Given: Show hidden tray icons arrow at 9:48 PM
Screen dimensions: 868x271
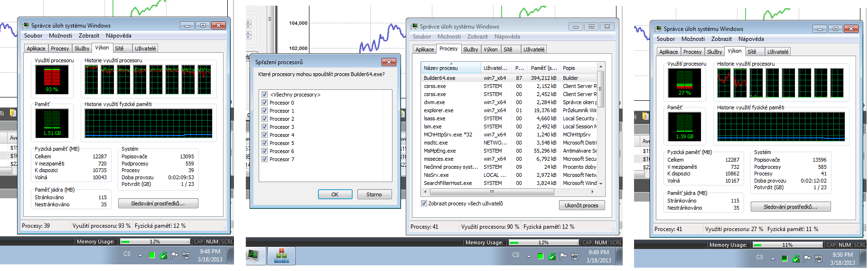Looking at the screenshot, I should click(x=140, y=255).
